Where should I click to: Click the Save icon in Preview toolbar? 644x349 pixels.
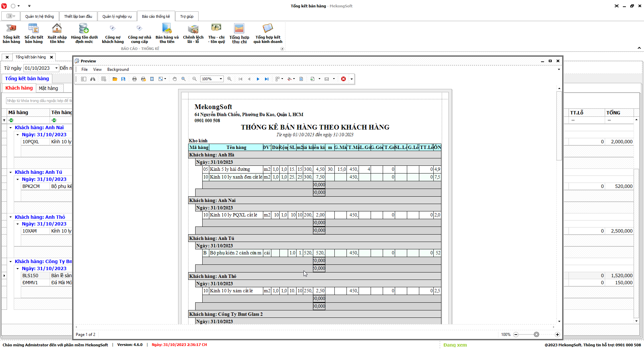pyautogui.click(x=123, y=79)
